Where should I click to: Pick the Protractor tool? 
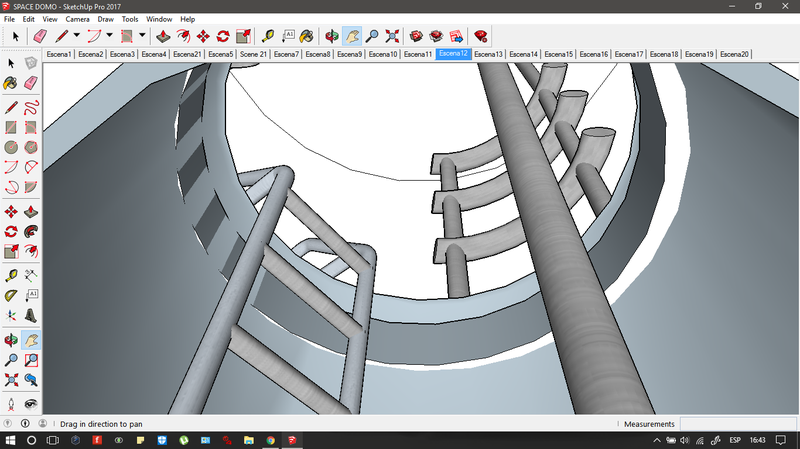tap(11, 295)
